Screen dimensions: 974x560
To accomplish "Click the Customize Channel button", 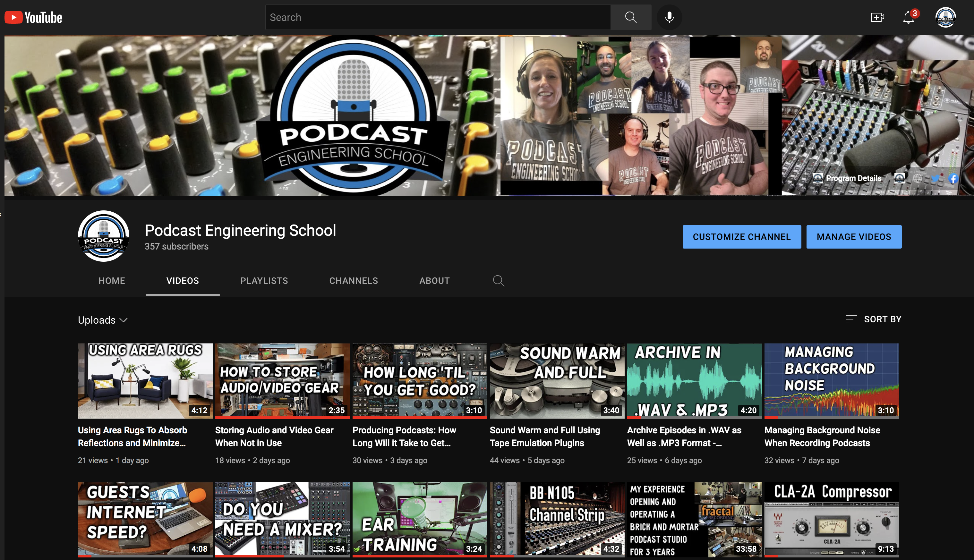I will pyautogui.click(x=742, y=237).
